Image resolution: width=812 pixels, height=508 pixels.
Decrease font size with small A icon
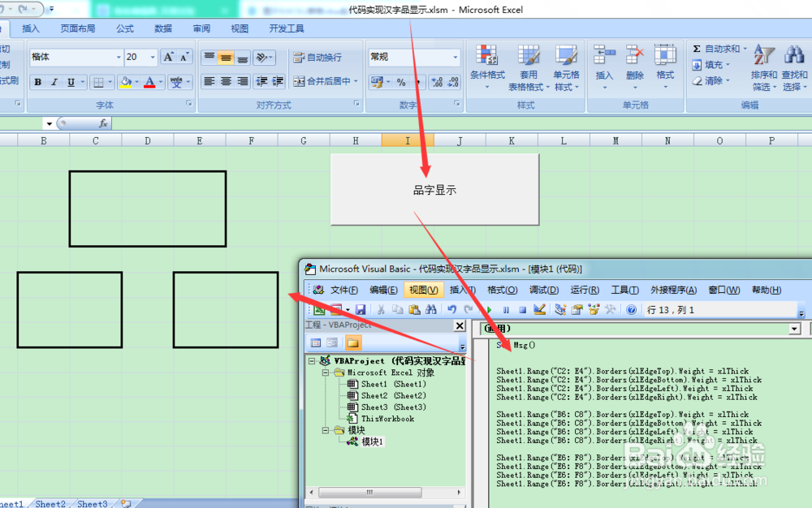tap(184, 57)
